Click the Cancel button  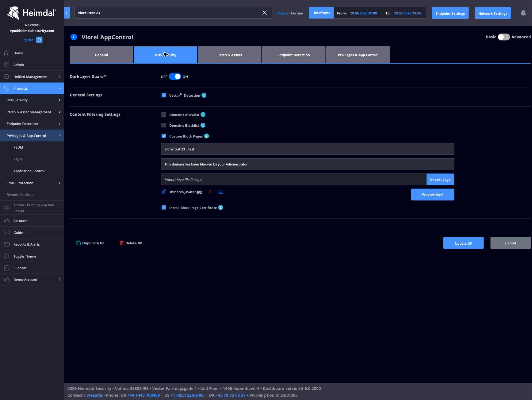(x=511, y=243)
